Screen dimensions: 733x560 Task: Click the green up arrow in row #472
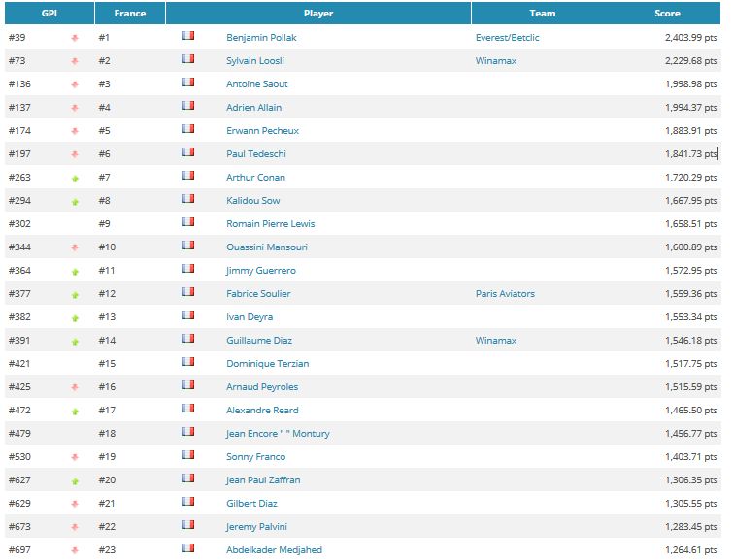click(x=75, y=411)
